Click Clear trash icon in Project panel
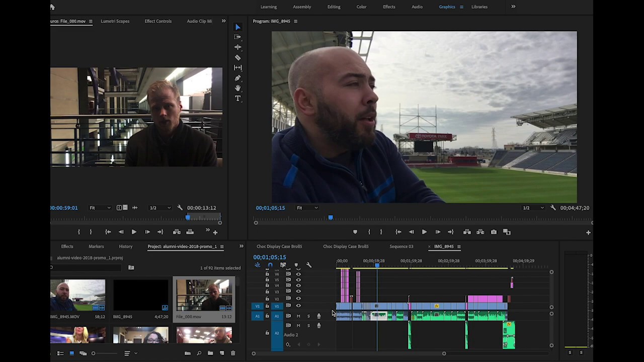Image resolution: width=644 pixels, height=362 pixels. coord(233,353)
